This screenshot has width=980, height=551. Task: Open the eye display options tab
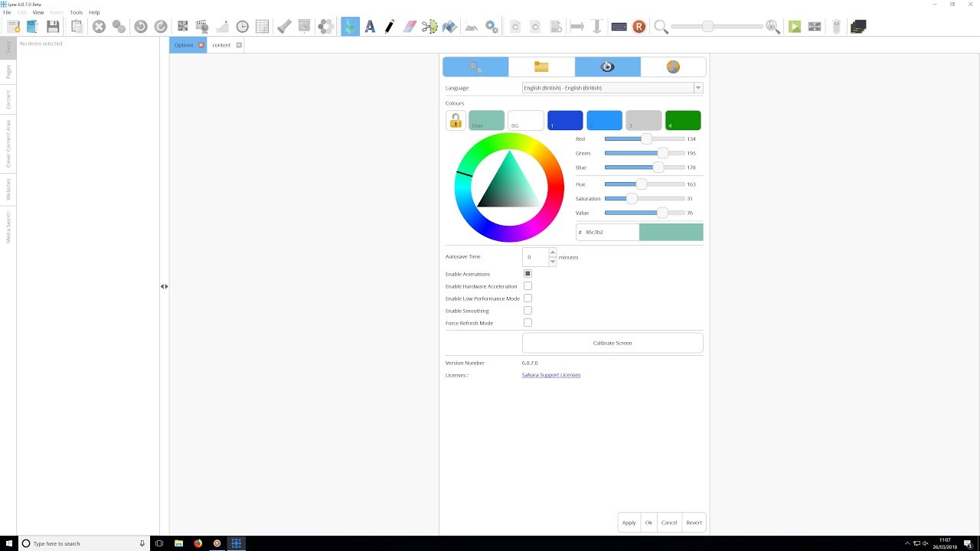click(x=607, y=67)
